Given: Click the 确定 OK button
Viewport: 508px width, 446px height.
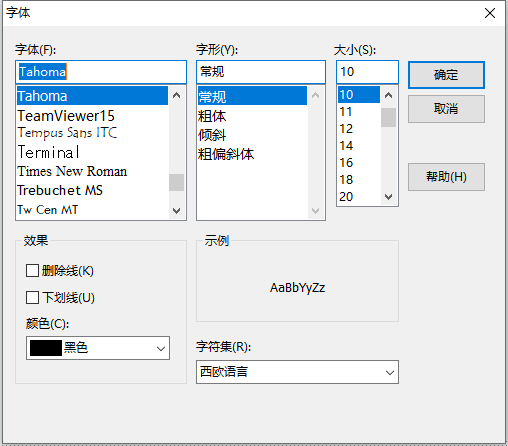Looking at the screenshot, I should point(446,75).
